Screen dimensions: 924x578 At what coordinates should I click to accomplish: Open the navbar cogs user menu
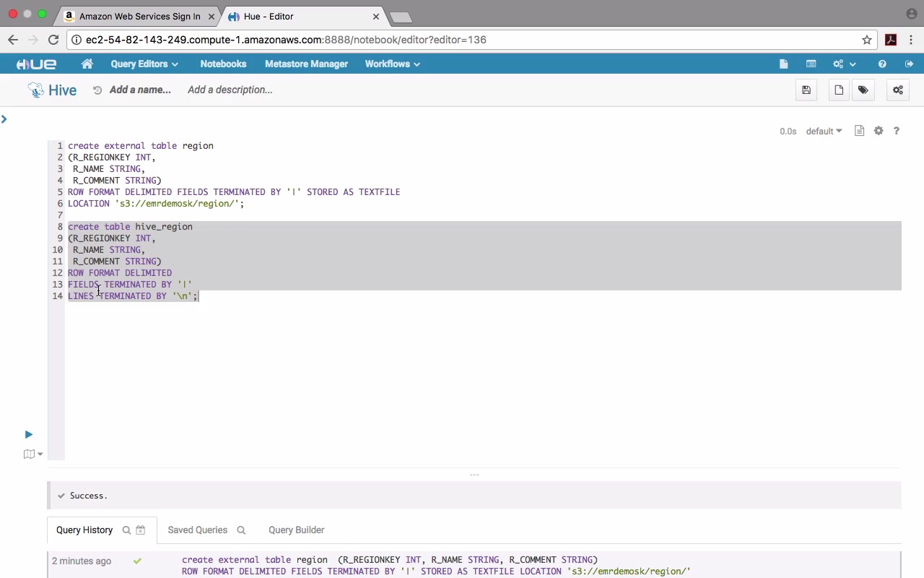point(844,64)
